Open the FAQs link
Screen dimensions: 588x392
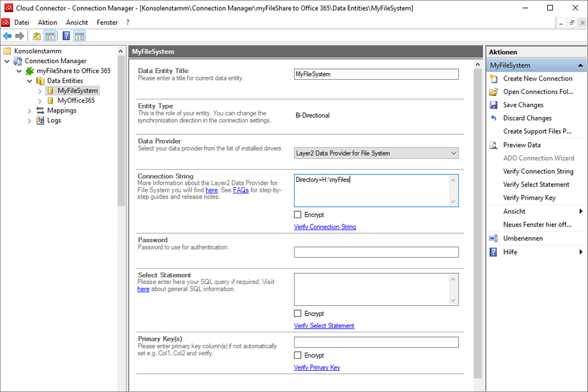point(241,190)
